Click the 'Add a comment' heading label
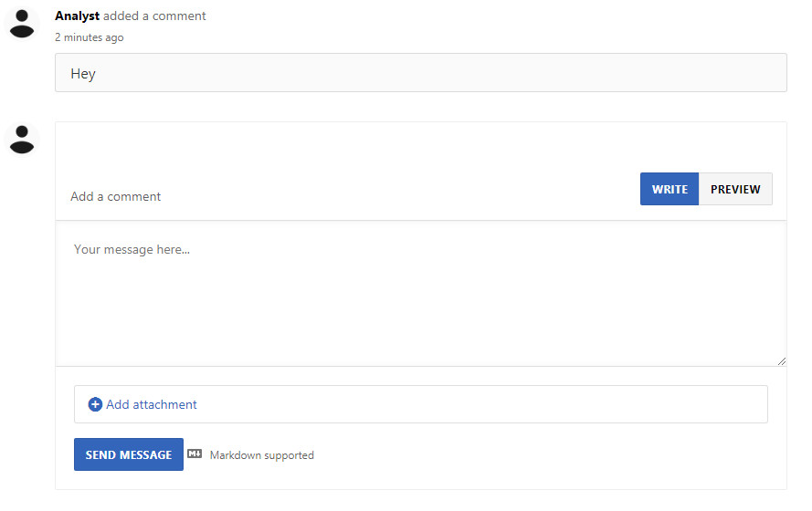Image resolution: width=812 pixels, height=511 pixels. [x=115, y=196]
